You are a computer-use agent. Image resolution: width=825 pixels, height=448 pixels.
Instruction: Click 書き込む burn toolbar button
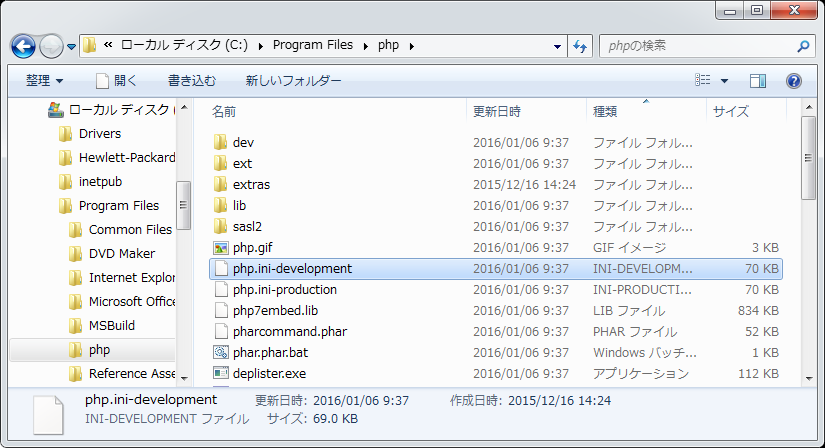191,80
